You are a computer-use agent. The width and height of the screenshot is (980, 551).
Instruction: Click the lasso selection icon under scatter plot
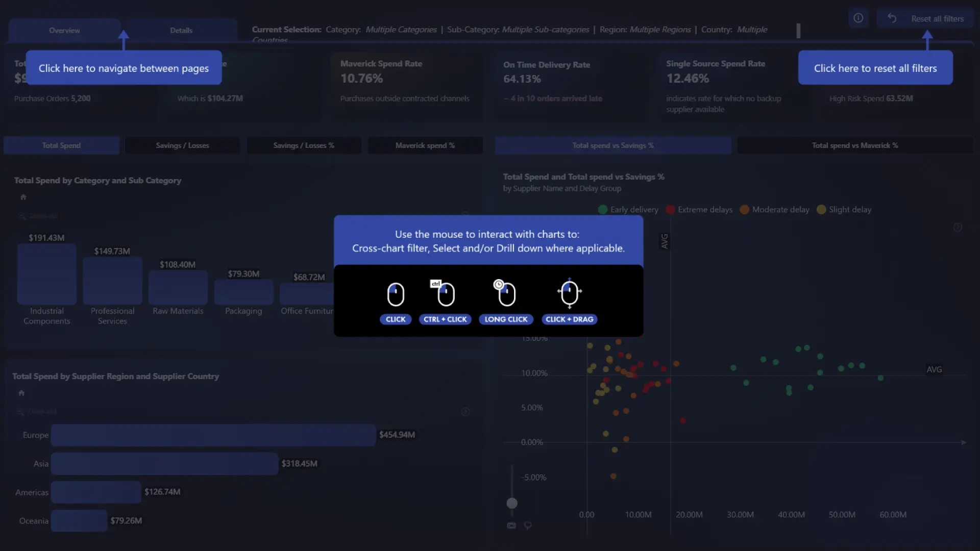[x=528, y=525]
